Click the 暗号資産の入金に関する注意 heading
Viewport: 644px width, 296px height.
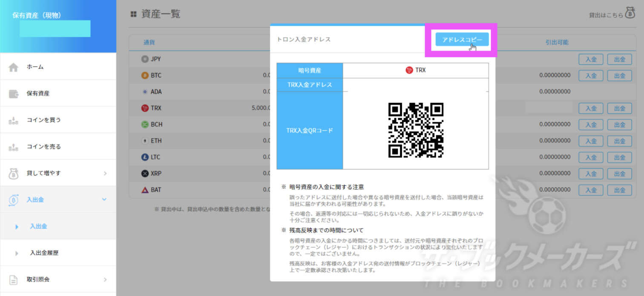click(326, 187)
